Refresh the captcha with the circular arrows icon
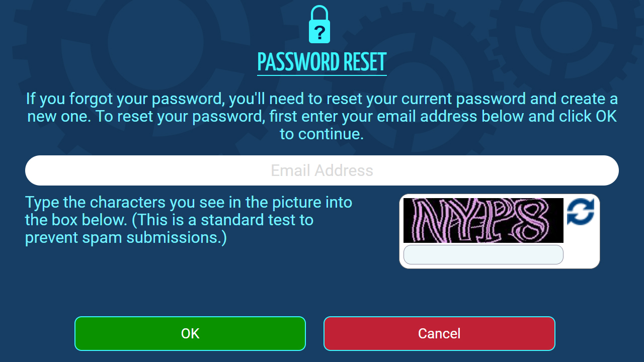The image size is (644, 362). pos(581,212)
